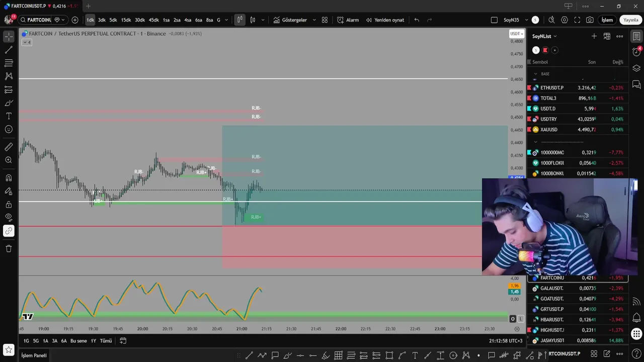This screenshot has height=362, width=644.
Task: Lock all drawing tools
Action: 9,205
